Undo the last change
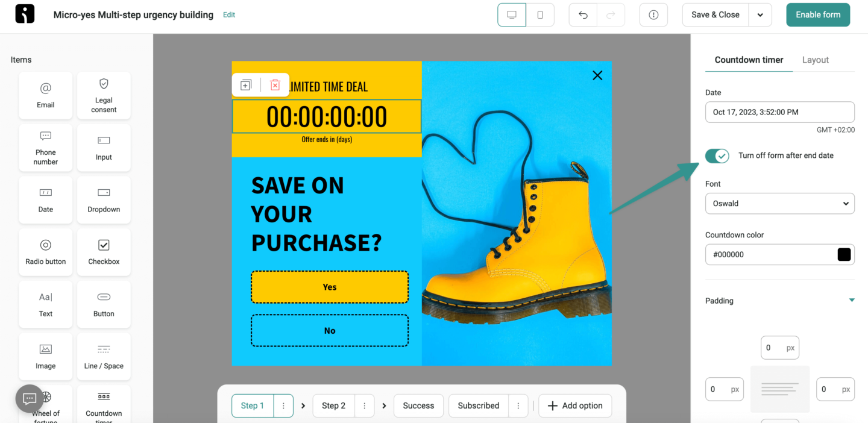The image size is (868, 423). point(583,15)
